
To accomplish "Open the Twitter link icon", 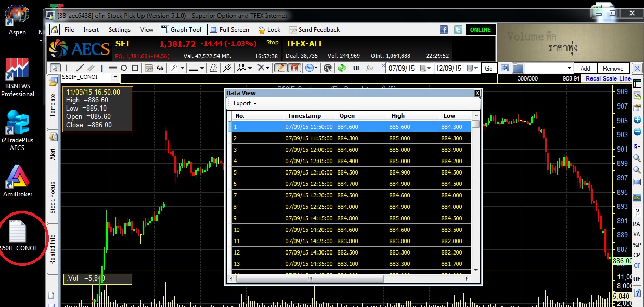I will click(x=458, y=30).
